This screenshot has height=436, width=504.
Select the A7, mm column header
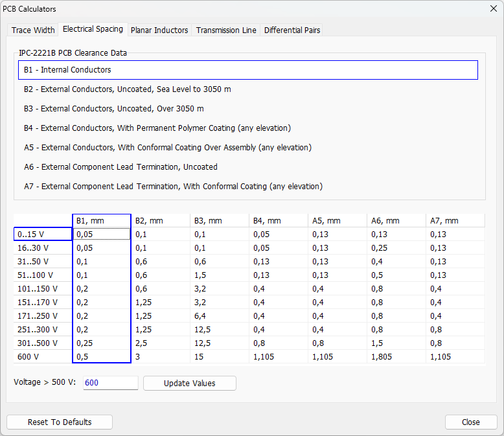pyautogui.click(x=455, y=220)
